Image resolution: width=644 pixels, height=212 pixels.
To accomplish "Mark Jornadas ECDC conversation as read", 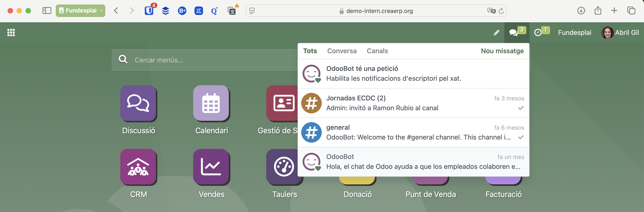I will (521, 108).
